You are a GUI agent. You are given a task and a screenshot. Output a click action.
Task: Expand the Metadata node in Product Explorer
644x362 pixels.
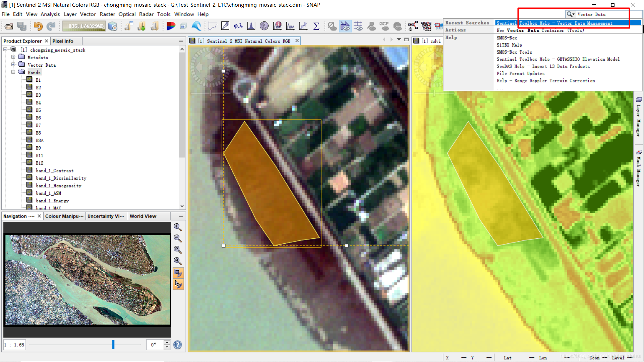pos(13,58)
